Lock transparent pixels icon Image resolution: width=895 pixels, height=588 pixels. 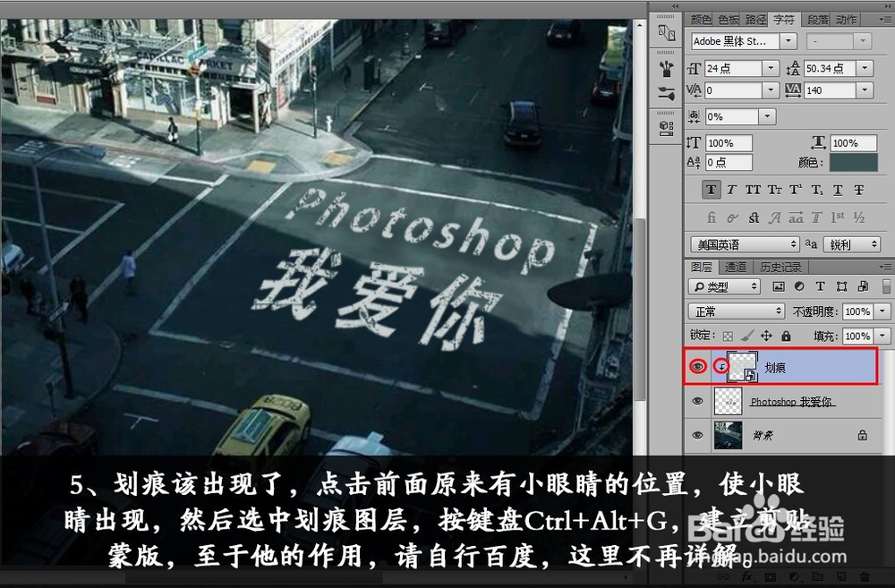(x=728, y=337)
